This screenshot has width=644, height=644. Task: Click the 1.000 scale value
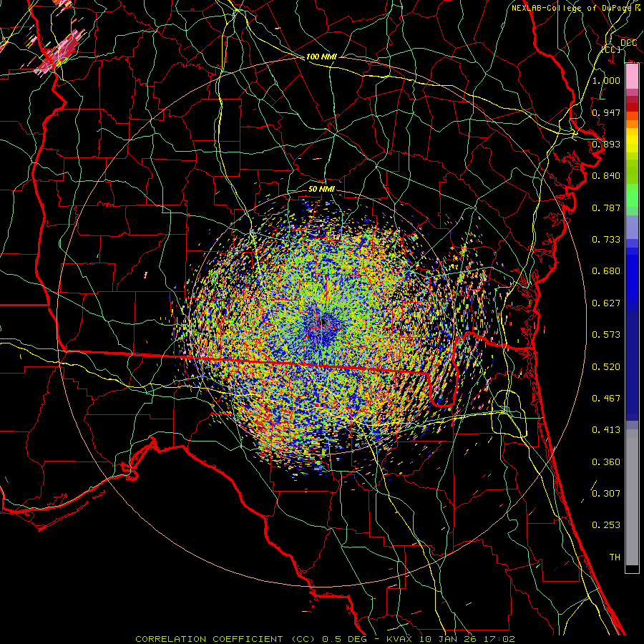606,80
